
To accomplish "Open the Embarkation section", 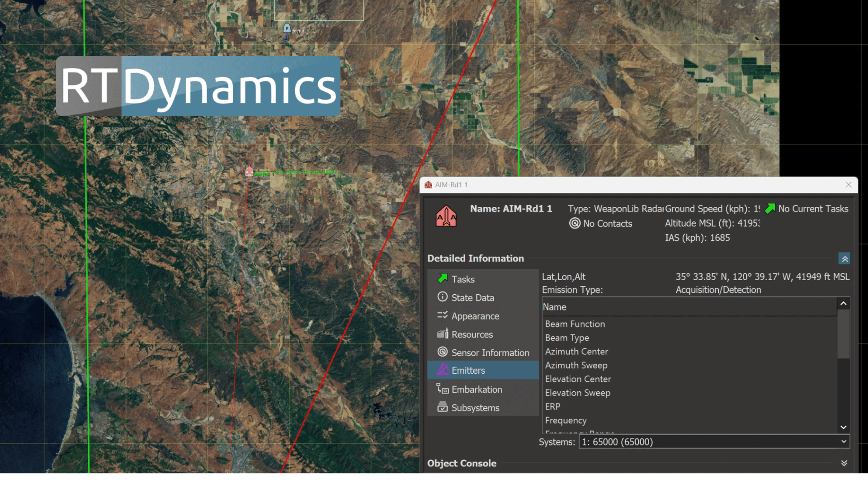I will coord(483,389).
